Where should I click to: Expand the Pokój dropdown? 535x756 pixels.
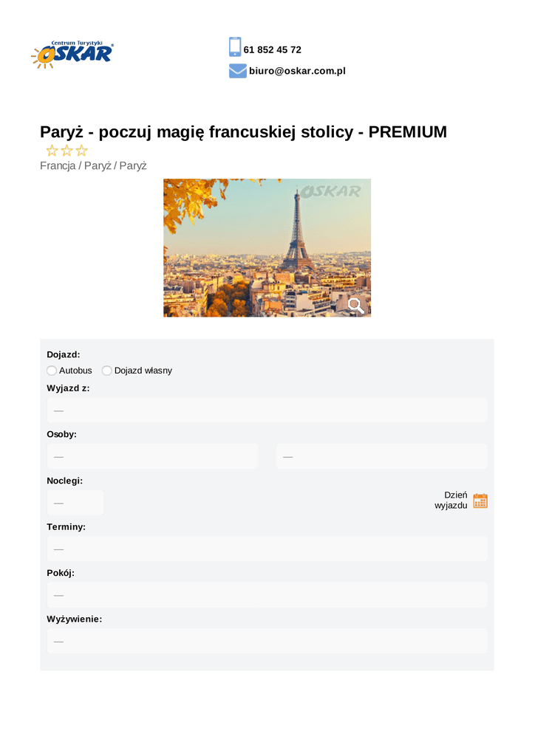click(267, 594)
